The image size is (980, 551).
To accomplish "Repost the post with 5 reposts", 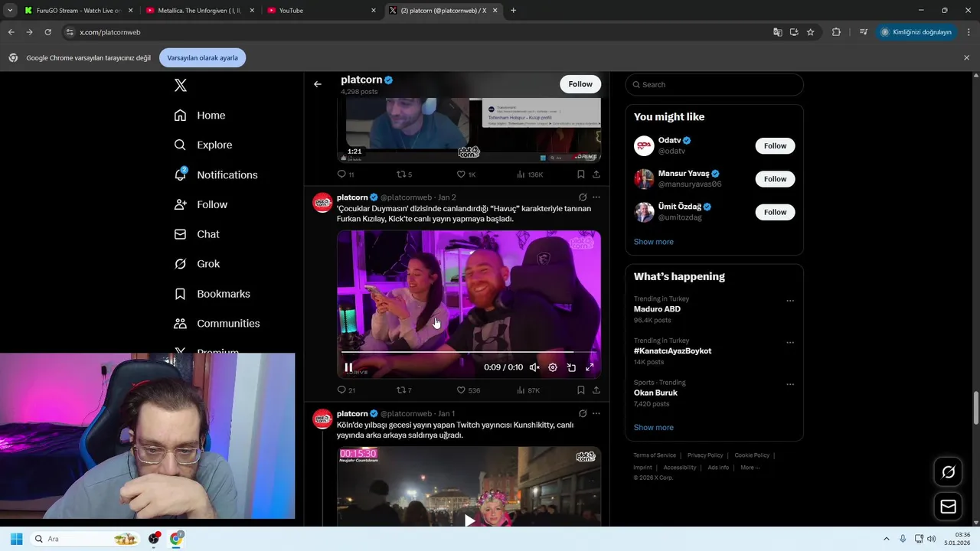I will pyautogui.click(x=404, y=174).
